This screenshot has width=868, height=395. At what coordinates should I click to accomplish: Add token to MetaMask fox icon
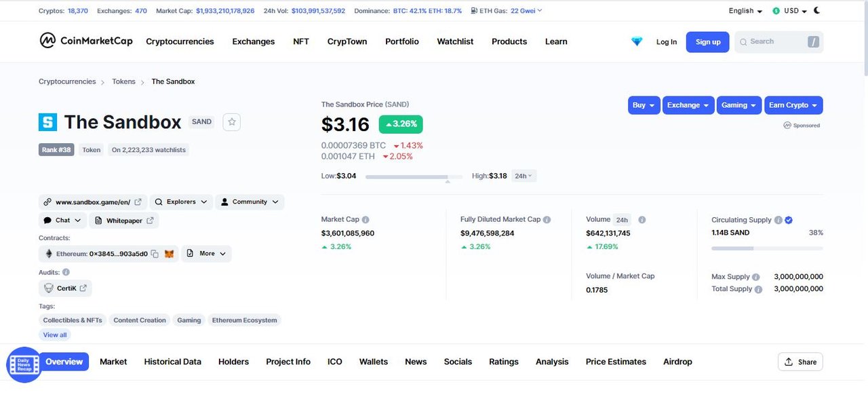tap(170, 254)
